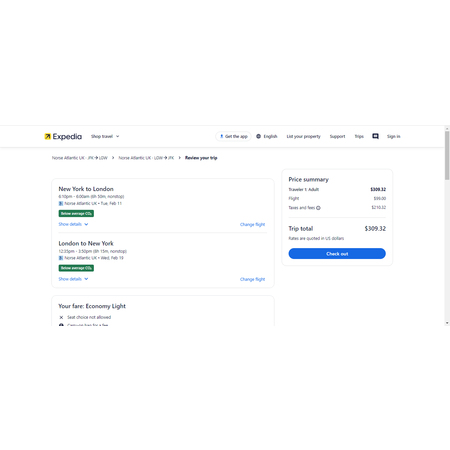Open the Support menu item
Screen dimensions: 450x450
[337, 136]
